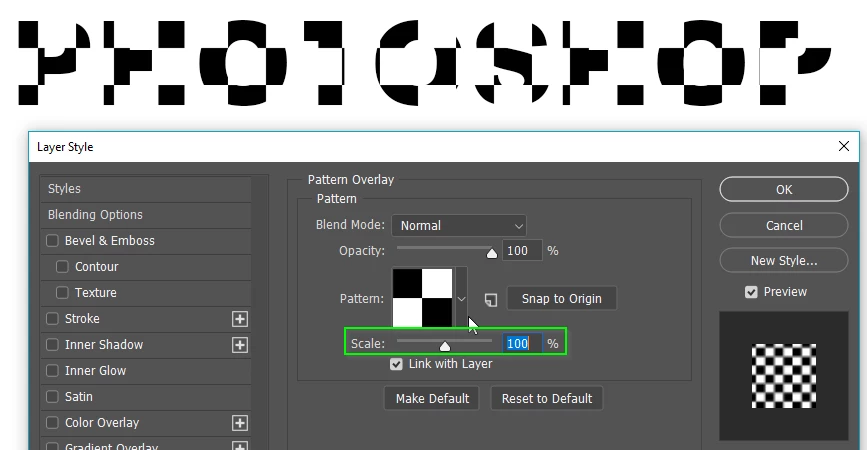The image size is (867, 450).
Task: Select the Bevel & Emboss effect label
Action: coord(109,240)
